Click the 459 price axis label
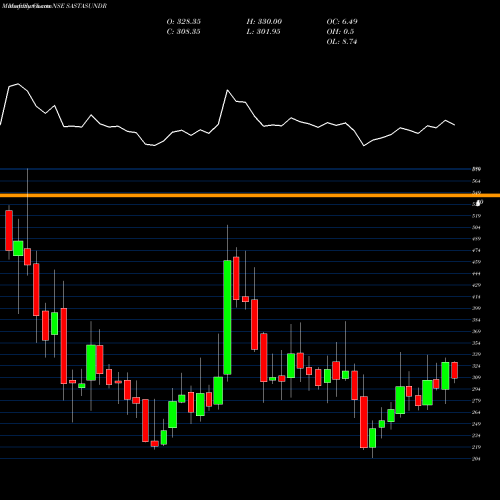Image resolution: width=500 pixels, height=500 pixels. coord(476,262)
